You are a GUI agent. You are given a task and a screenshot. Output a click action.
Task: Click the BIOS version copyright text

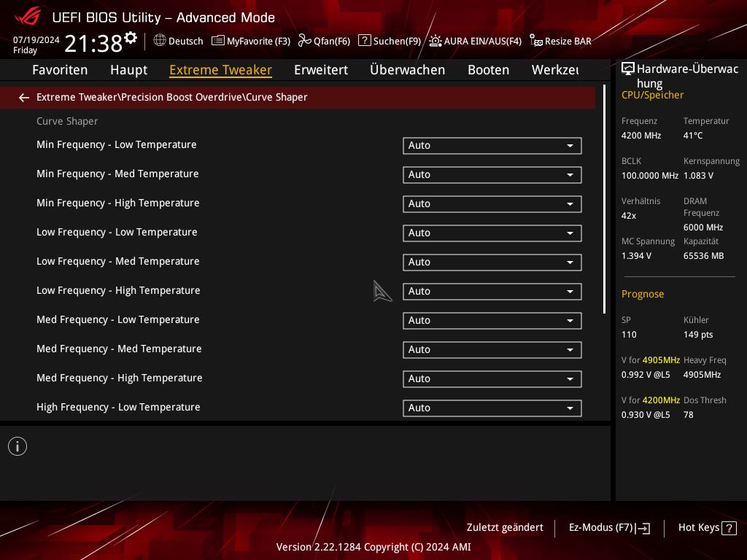point(373,547)
